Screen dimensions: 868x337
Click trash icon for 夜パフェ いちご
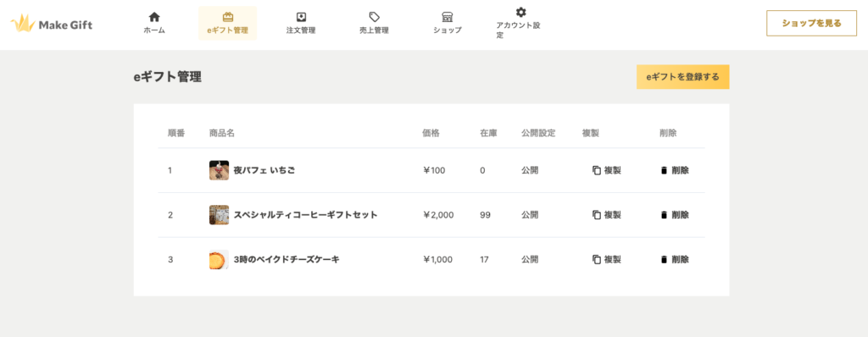664,170
